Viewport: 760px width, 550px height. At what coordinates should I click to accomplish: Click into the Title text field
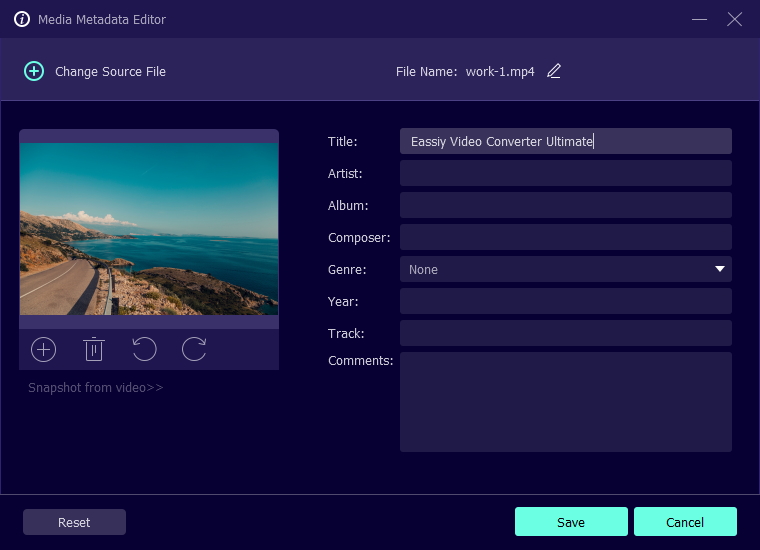565,141
